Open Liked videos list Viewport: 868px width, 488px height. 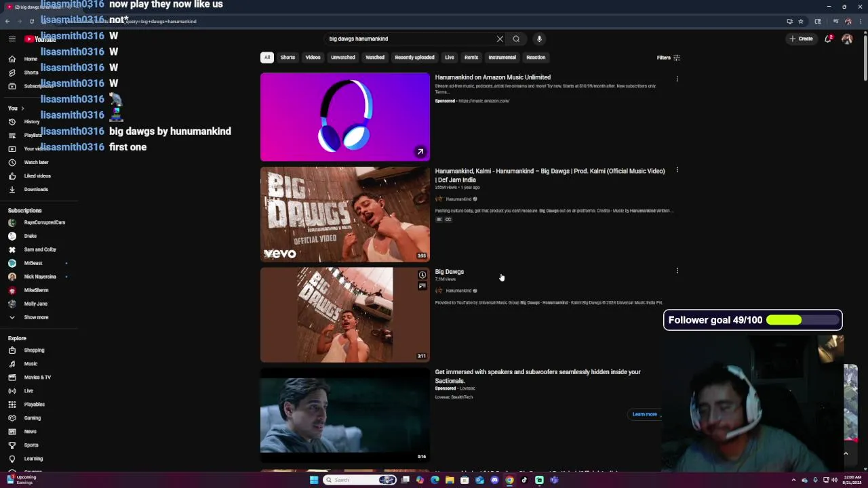tap(30, 176)
